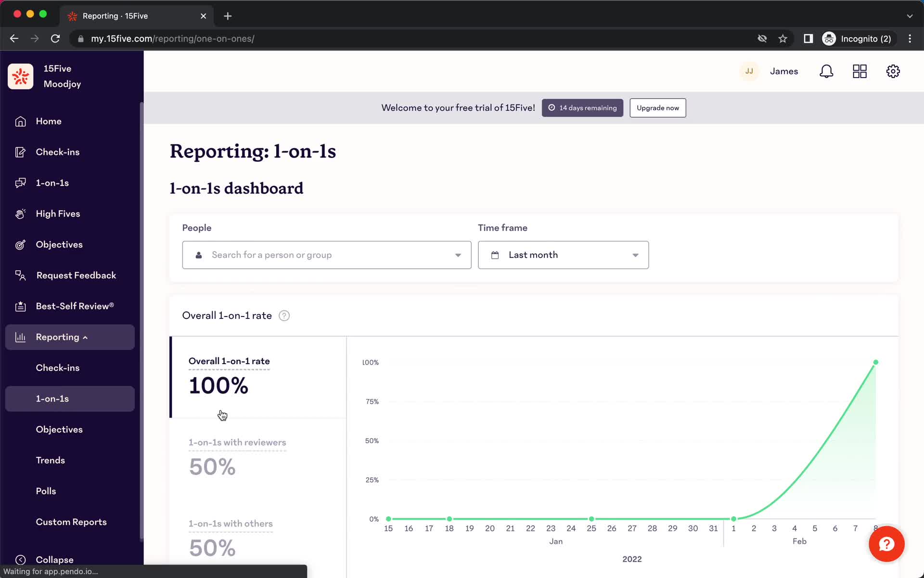The height and width of the screenshot is (578, 924).
Task: Click the High Fives sidebar icon
Action: click(x=21, y=214)
